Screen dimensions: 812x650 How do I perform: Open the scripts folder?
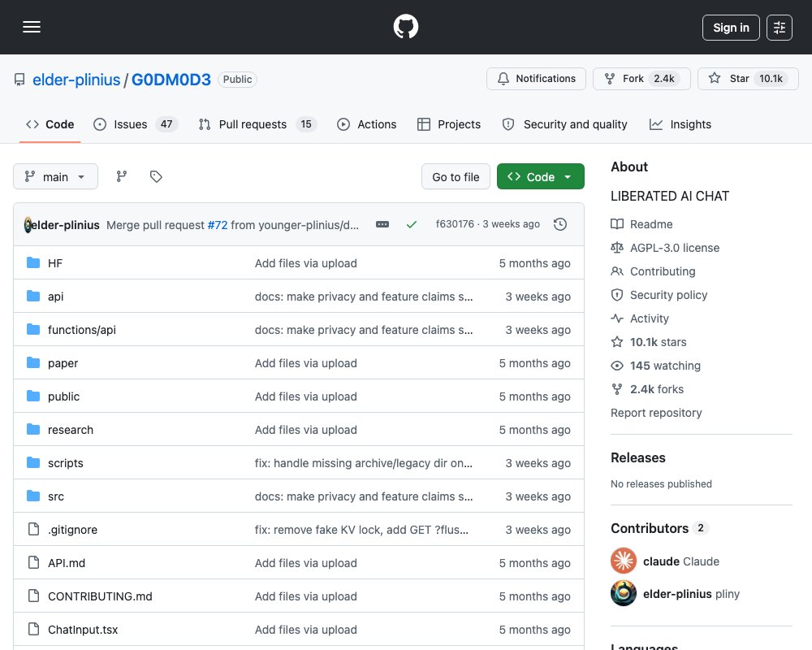(x=65, y=463)
